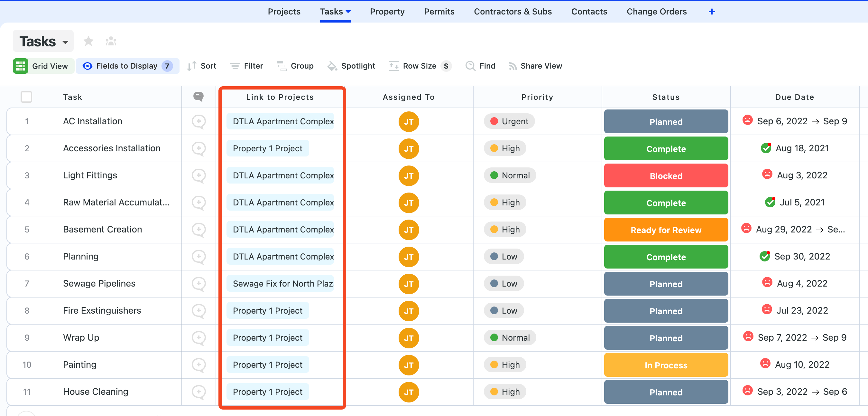This screenshot has height=416, width=868.
Task: Check the select-all rows checkbox
Action: click(x=26, y=97)
